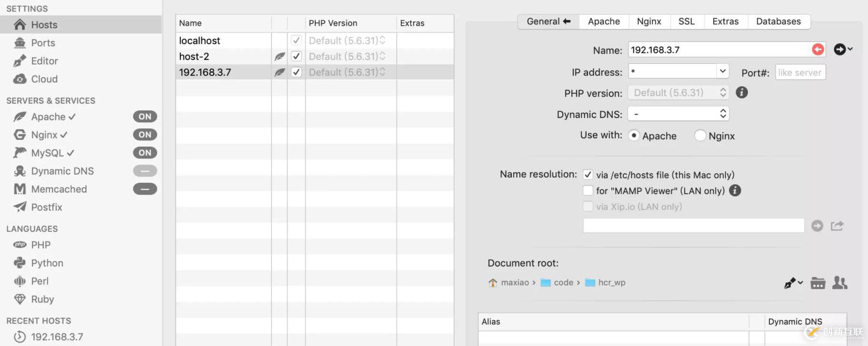Screen dimensions: 868x346
Task: Open the Dynamic DNS dropdown
Action: click(x=678, y=114)
